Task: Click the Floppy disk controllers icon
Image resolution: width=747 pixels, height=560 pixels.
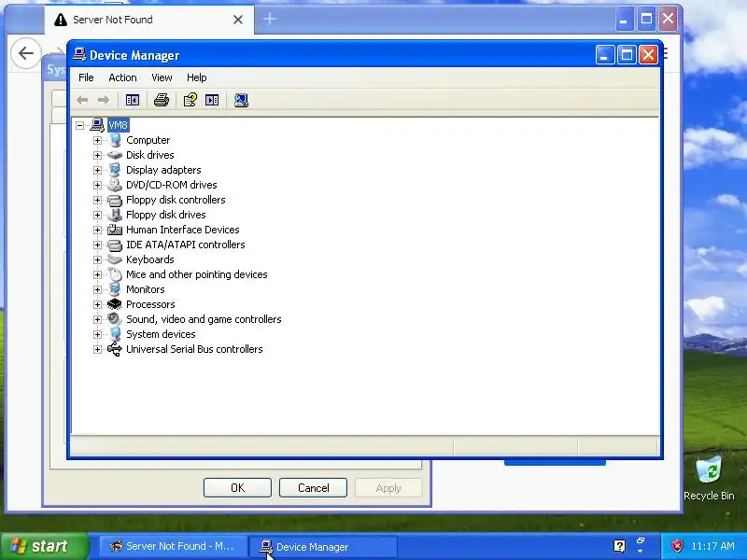Action: (115, 200)
